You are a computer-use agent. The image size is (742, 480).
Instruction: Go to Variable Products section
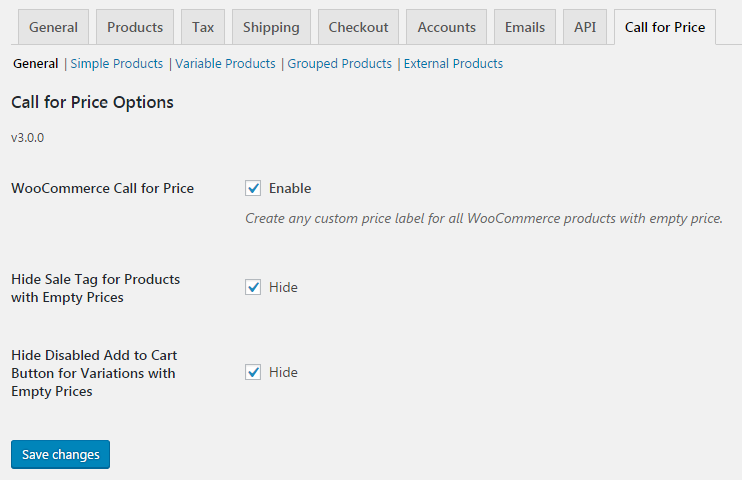[225, 63]
